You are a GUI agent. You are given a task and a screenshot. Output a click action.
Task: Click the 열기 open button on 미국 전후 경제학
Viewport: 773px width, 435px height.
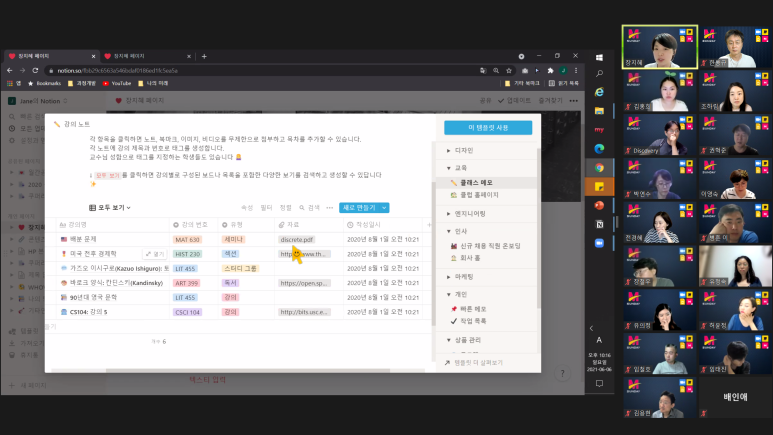155,254
